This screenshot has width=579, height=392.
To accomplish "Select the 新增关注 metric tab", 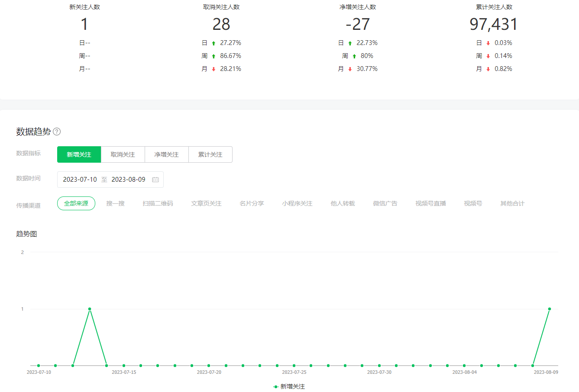I will coord(79,154).
